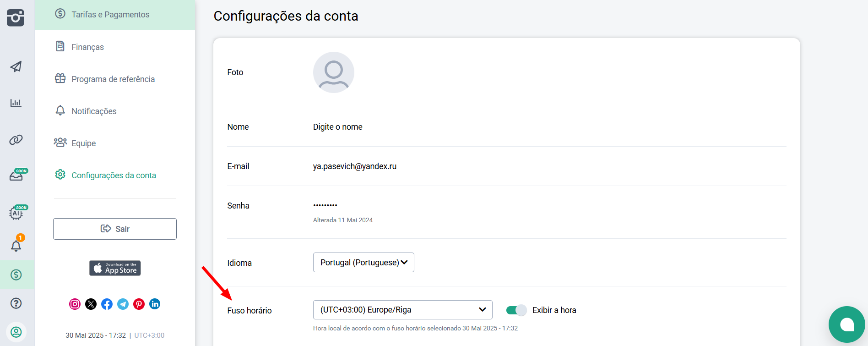Click the chain link icon in sidebar
This screenshot has height=346, width=868.
16,140
